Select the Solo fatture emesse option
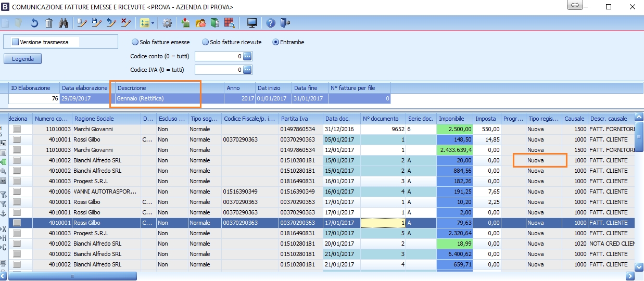 point(135,42)
